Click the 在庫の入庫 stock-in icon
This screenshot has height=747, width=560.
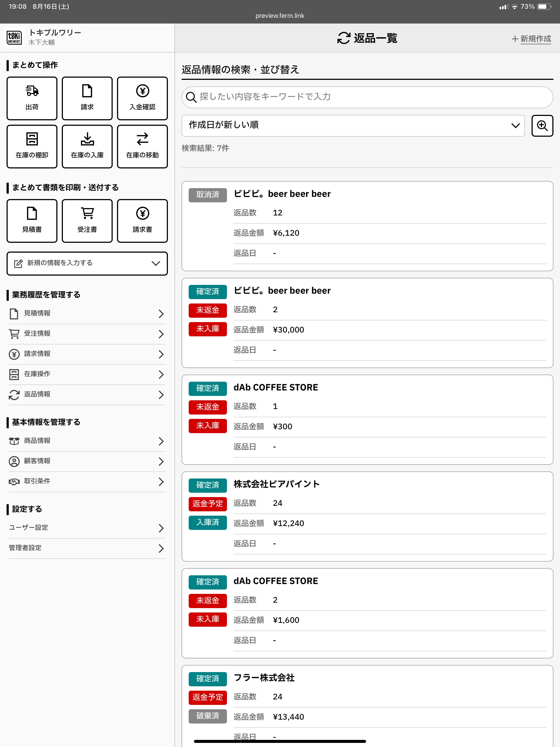87,139
